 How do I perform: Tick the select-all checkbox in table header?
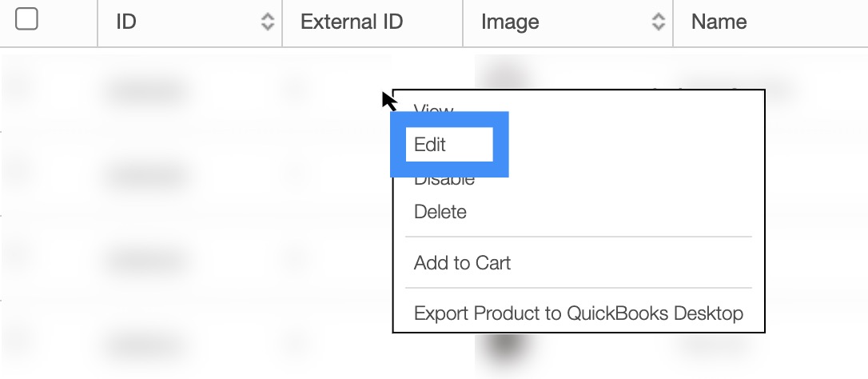26,20
